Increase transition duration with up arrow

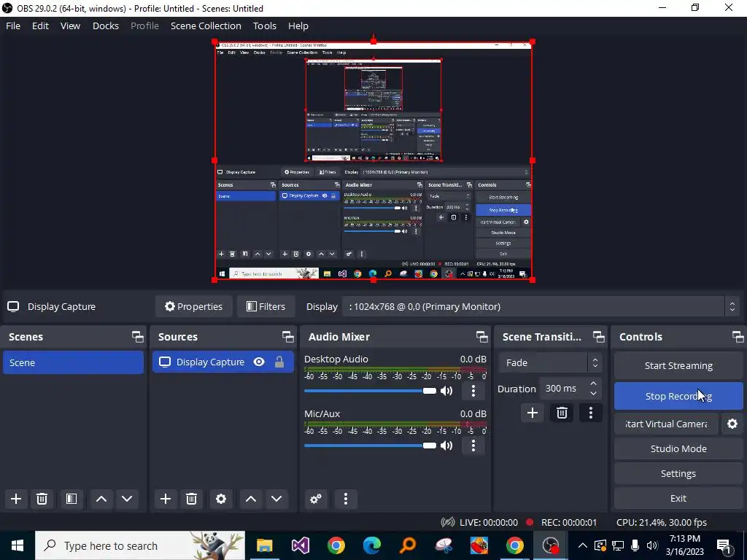593,384
